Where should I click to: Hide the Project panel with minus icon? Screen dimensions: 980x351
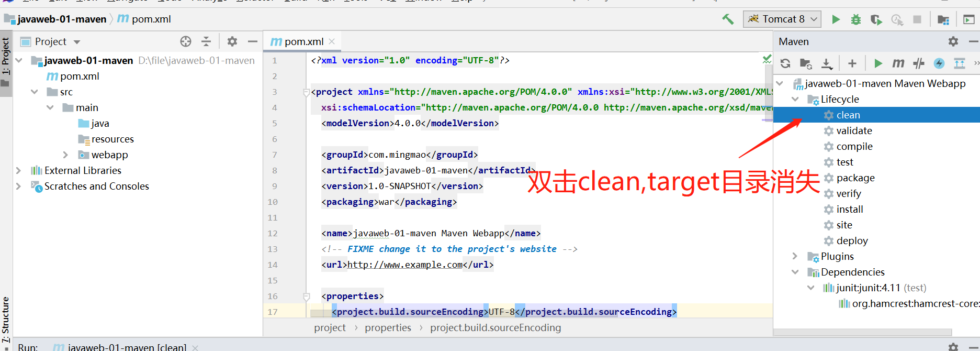coord(253,41)
